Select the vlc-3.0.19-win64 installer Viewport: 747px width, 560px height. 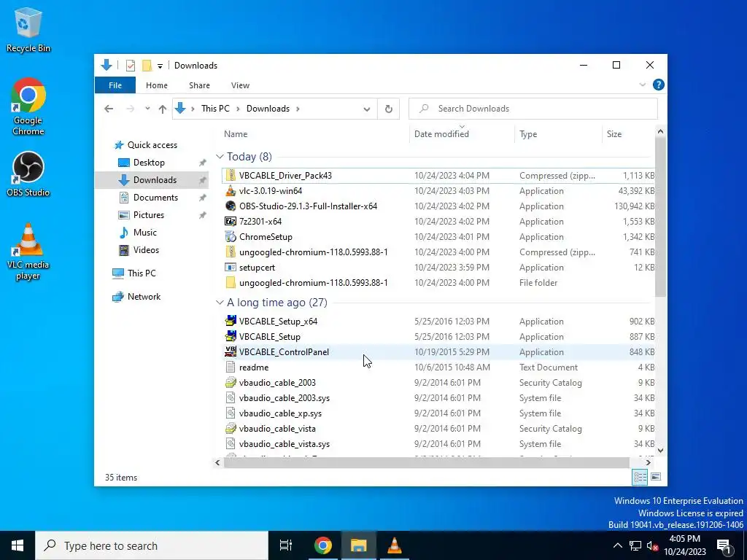(x=438, y=191)
